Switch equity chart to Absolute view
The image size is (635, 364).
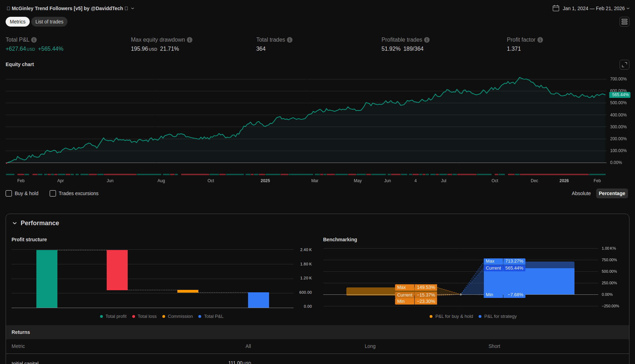coord(581,193)
